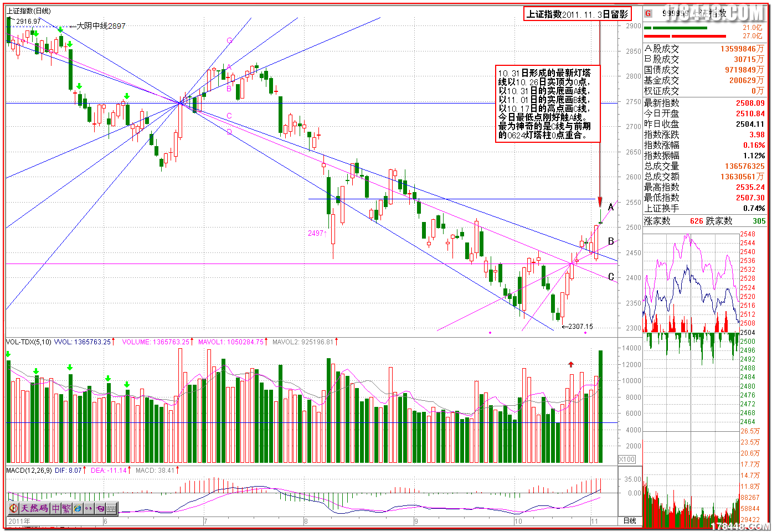772x532 pixels.
Task: Click the stock code 999999
Action: click(x=676, y=14)
